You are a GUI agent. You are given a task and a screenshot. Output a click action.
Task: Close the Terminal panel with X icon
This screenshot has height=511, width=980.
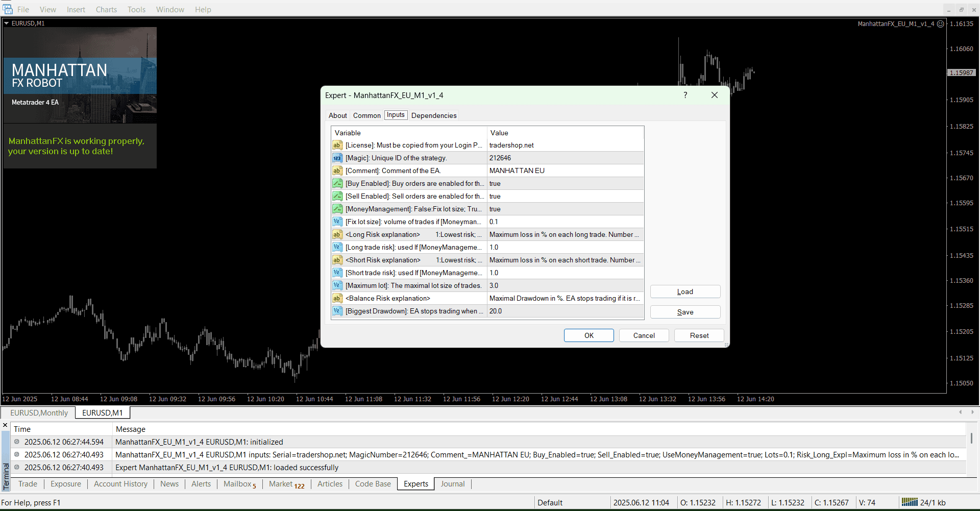[5, 425]
